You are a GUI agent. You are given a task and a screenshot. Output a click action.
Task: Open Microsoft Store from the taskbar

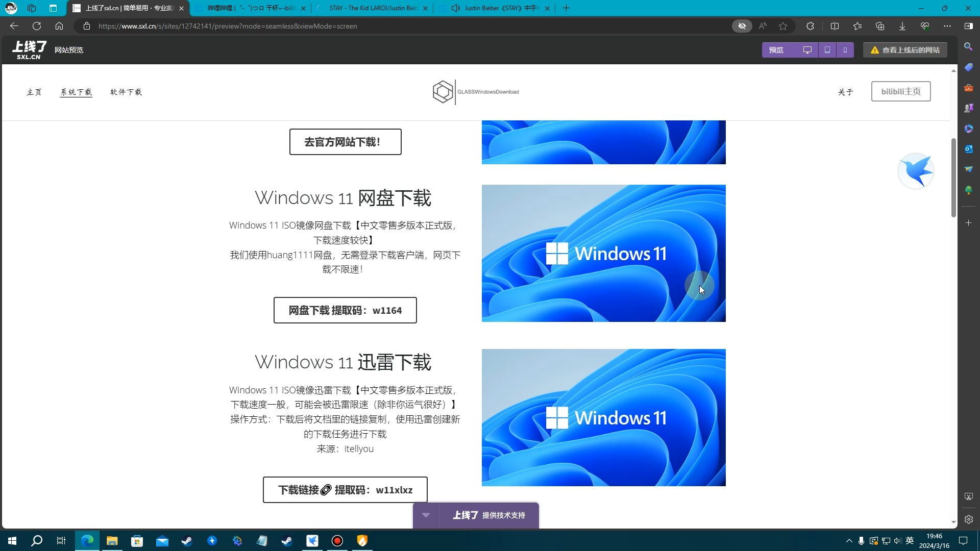[x=137, y=541]
